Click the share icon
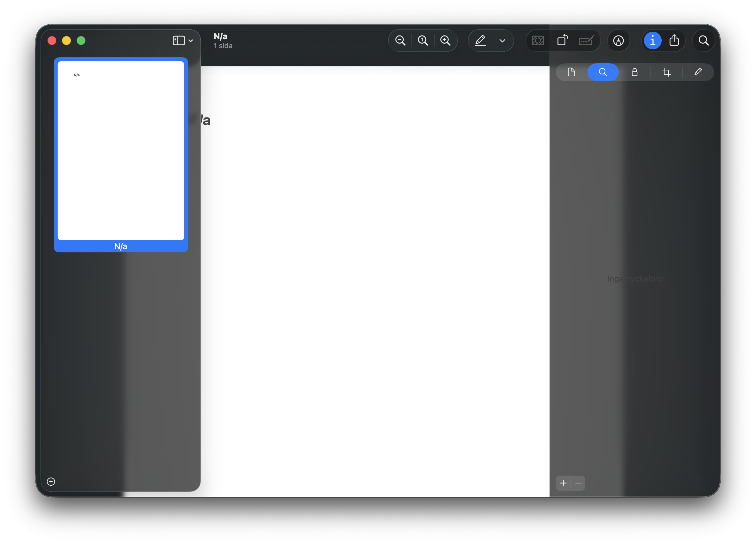 click(x=674, y=41)
